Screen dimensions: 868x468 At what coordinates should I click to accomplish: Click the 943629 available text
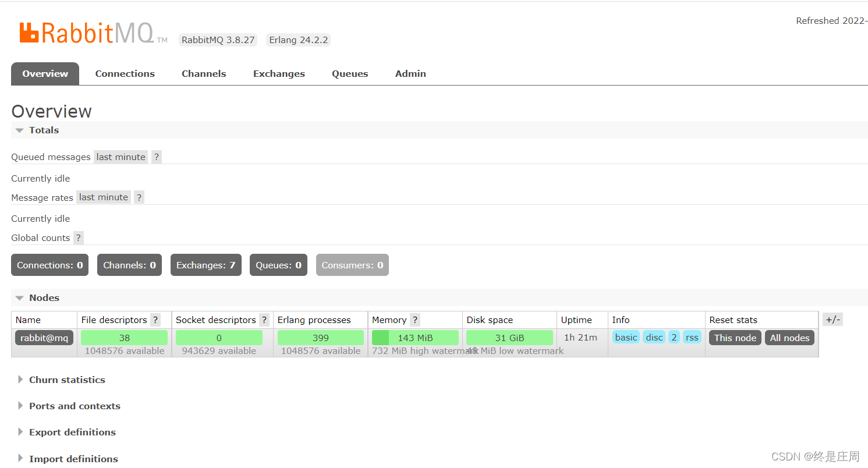coord(219,351)
